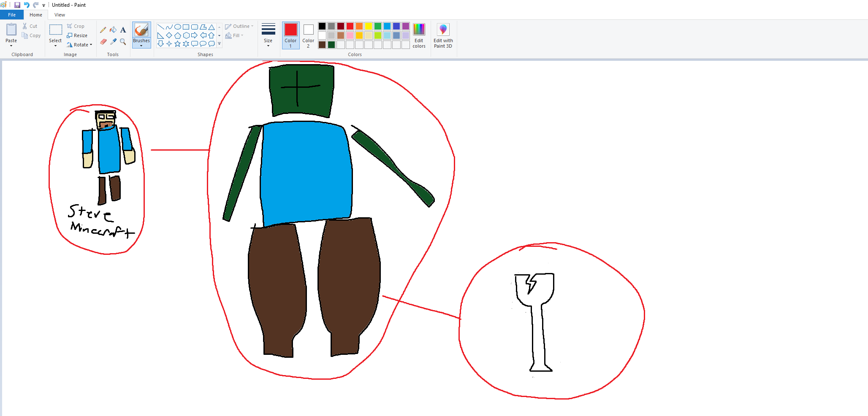Select the Pencil tool
The height and width of the screenshot is (416, 868).
click(x=103, y=30)
